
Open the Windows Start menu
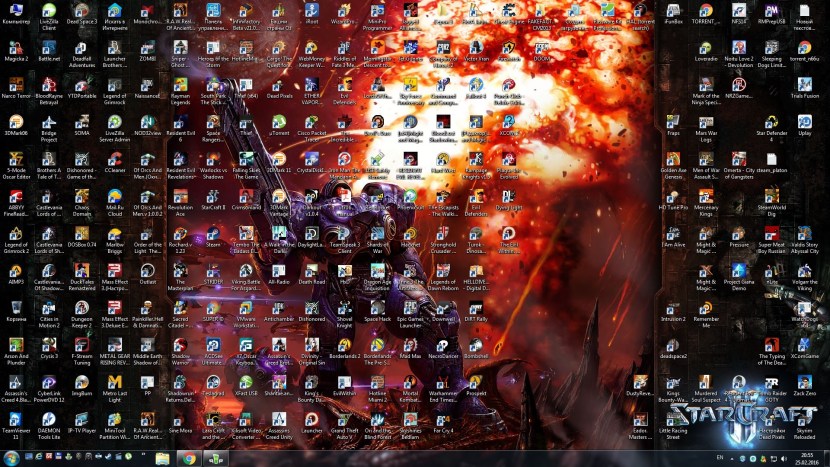(x=12, y=458)
